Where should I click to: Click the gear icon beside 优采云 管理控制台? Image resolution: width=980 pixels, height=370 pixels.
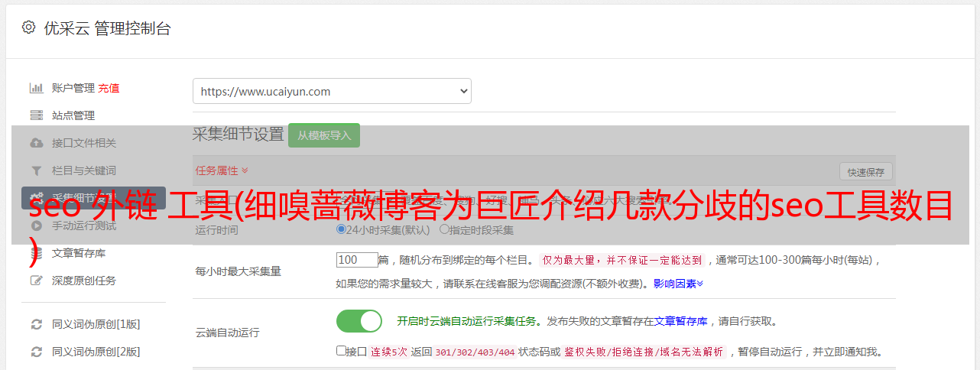coord(28,28)
